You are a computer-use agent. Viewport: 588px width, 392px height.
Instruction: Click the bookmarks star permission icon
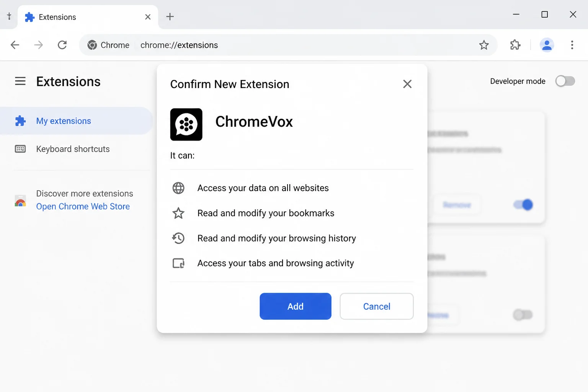(178, 213)
